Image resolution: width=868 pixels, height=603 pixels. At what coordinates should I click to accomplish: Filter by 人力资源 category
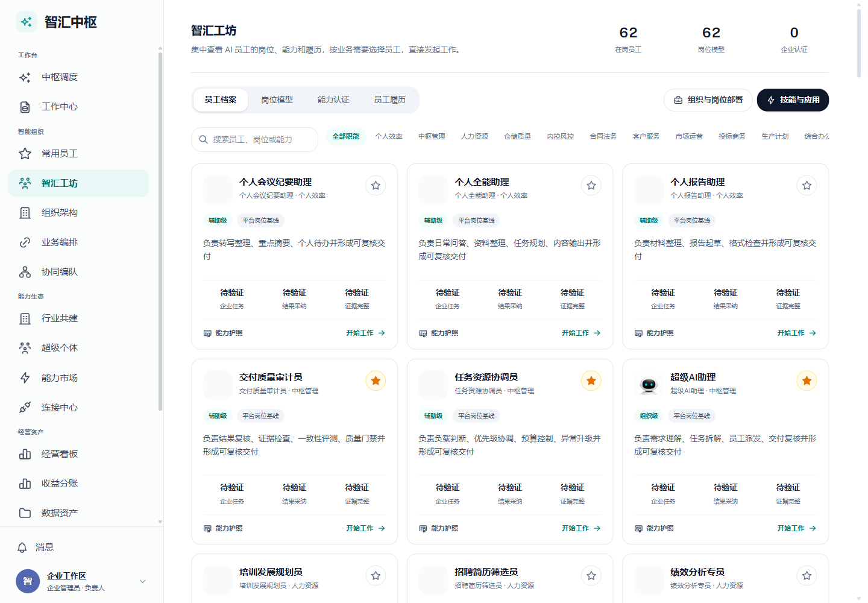474,137
